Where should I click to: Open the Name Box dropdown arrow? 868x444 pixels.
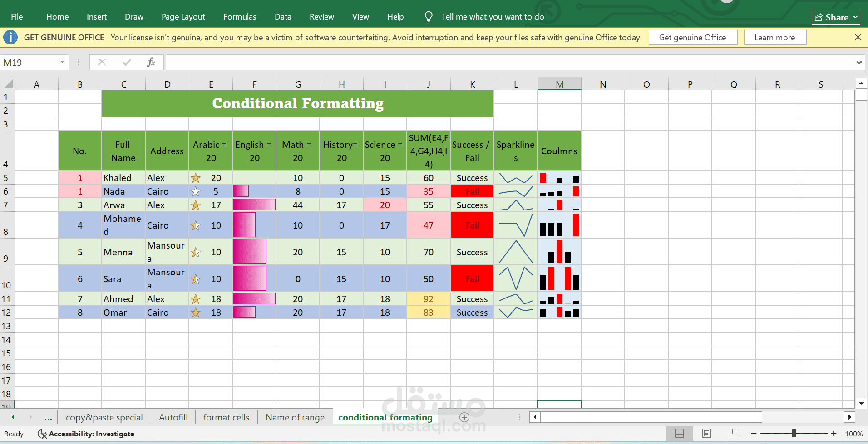point(62,63)
